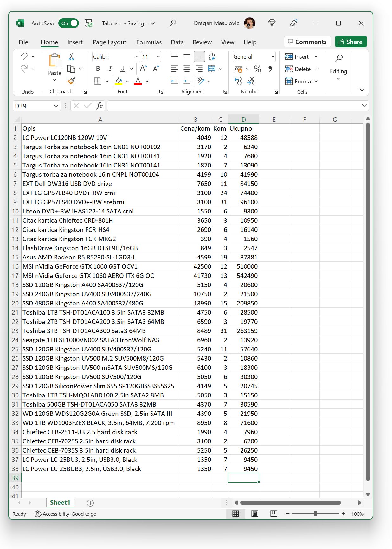
Task: Decrease font size with the smaller A
Action: click(x=156, y=69)
